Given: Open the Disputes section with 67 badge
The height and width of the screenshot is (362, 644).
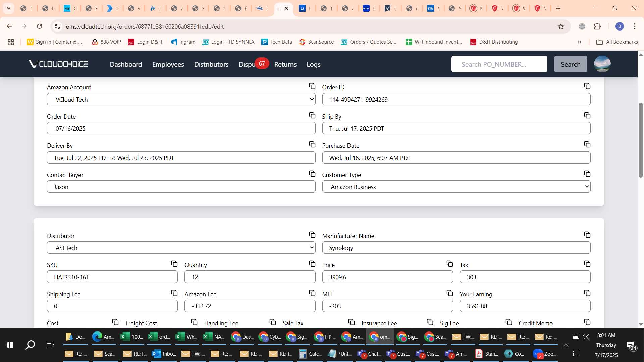Looking at the screenshot, I should [248, 64].
